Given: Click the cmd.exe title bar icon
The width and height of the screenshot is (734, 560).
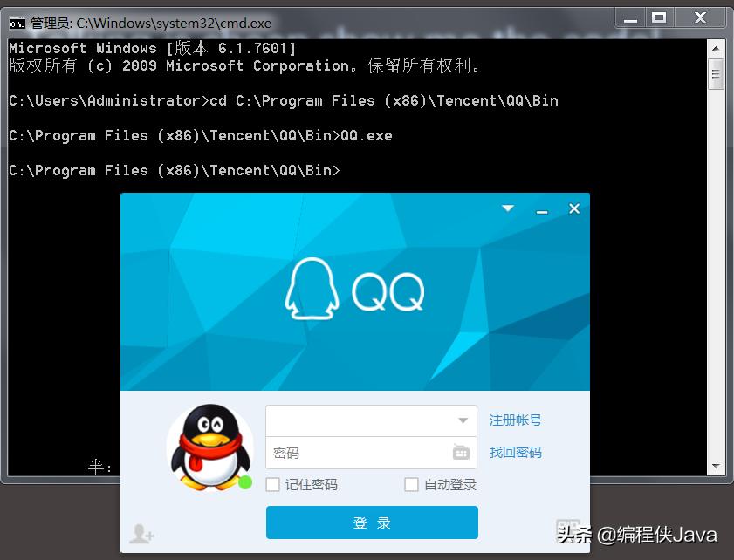Looking at the screenshot, I should [x=17, y=24].
